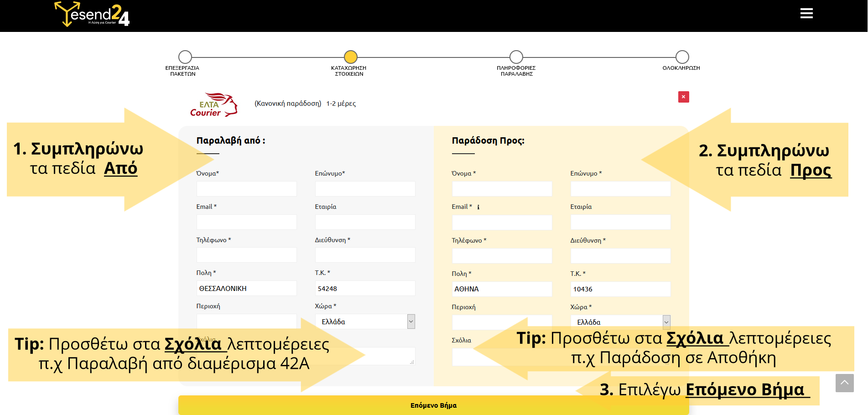Click the Παράδοση Προς heading

488,140
